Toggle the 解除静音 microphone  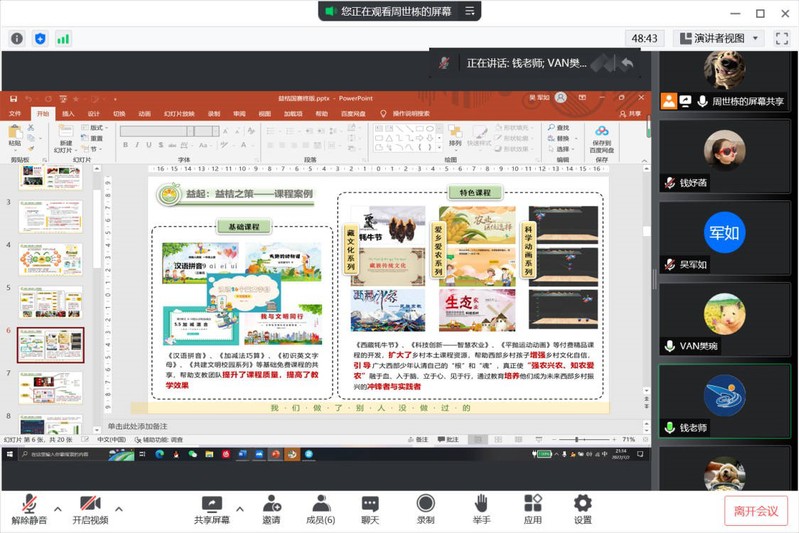(x=30, y=509)
